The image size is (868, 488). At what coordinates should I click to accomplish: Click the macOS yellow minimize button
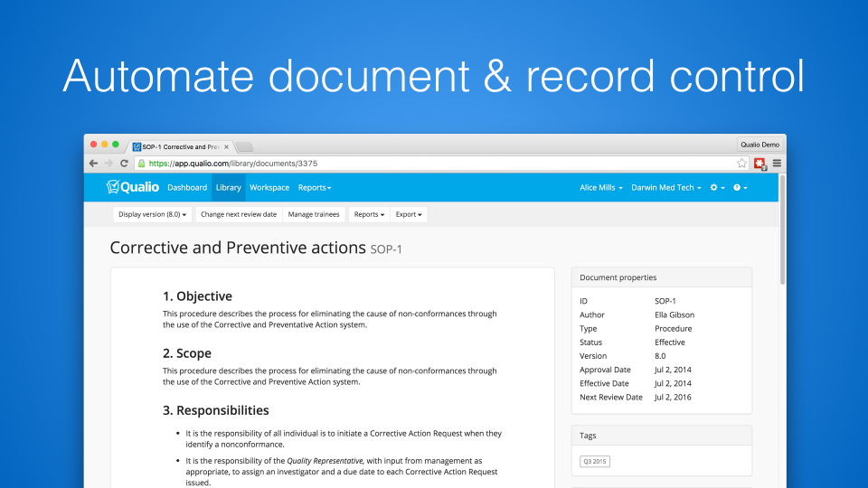(x=104, y=145)
